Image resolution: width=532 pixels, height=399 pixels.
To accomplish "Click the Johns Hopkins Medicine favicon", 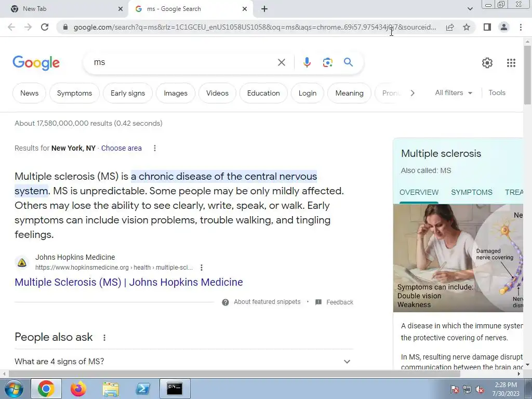I will click(22, 262).
